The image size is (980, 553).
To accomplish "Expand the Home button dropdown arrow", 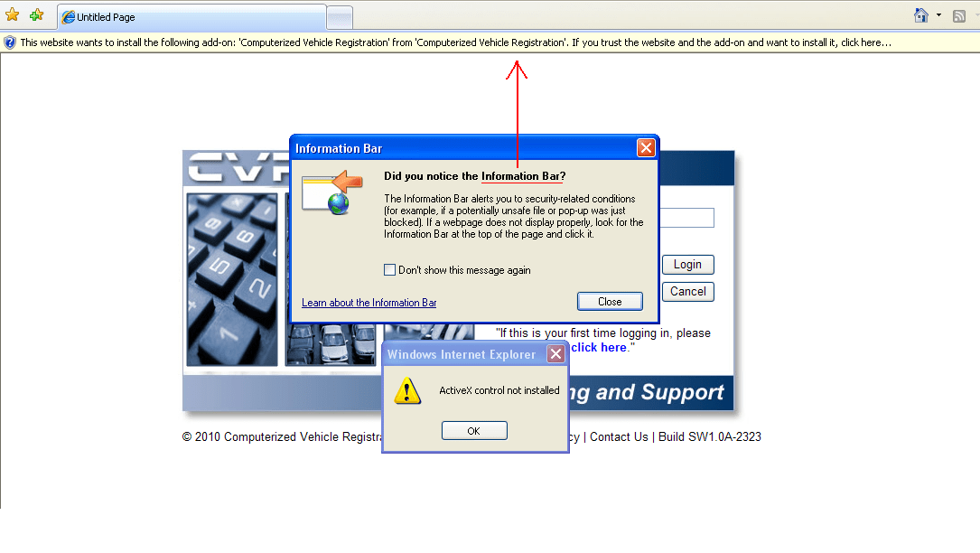I will pos(938,15).
